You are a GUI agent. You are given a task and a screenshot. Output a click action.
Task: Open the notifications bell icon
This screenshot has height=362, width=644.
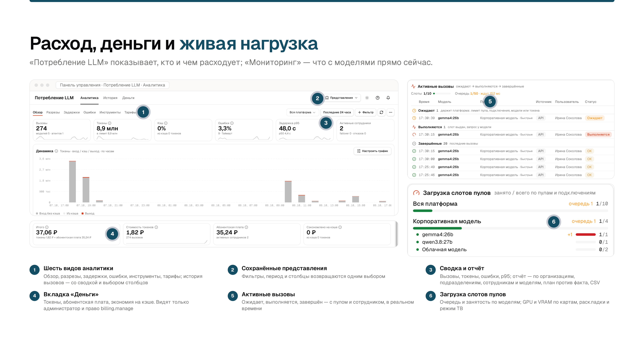[x=388, y=98]
